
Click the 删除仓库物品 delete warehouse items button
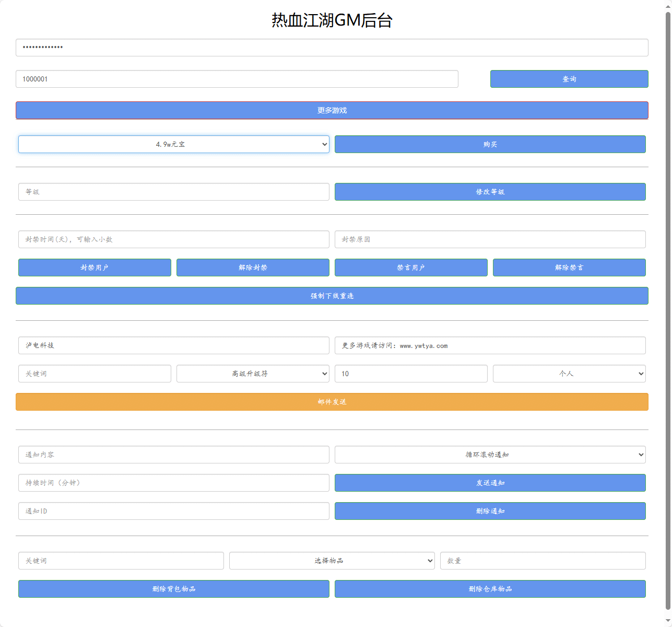coord(490,589)
